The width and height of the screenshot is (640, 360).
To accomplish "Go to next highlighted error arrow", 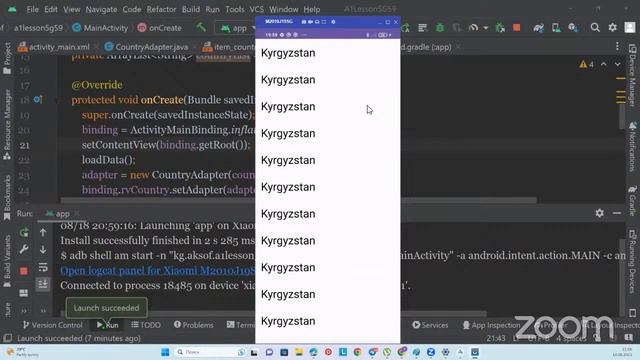I will (x=618, y=64).
